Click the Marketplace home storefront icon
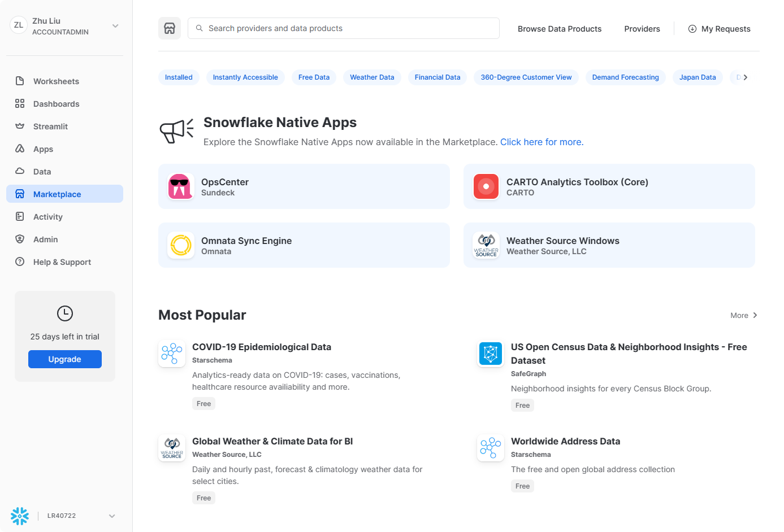Viewport: 784px width, 532px height. 170,28
